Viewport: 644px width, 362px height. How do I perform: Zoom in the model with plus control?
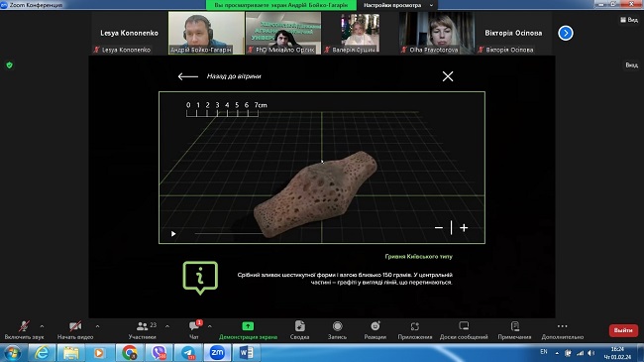tap(464, 228)
